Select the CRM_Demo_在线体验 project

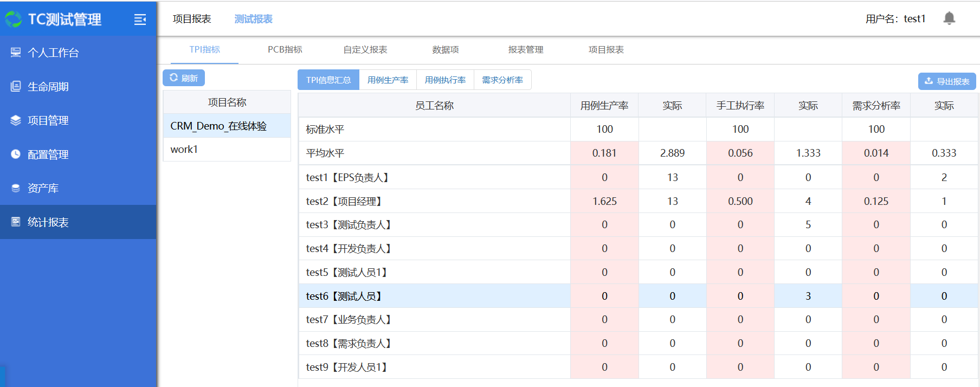point(218,126)
